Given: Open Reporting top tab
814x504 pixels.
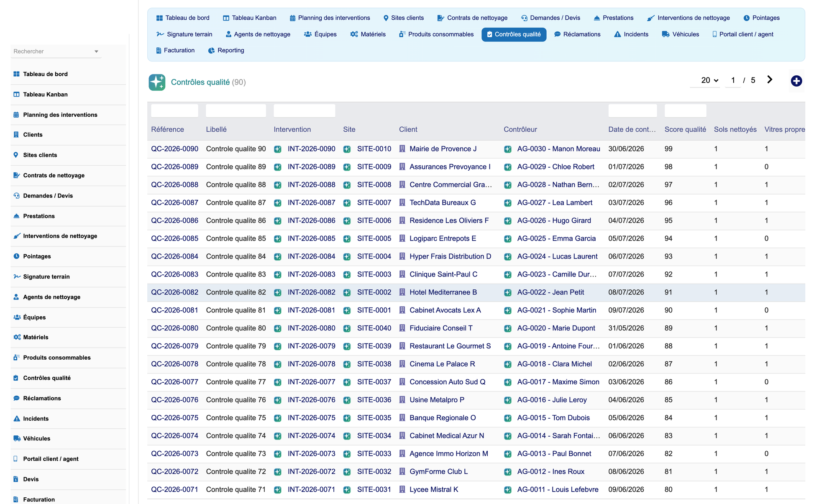Looking at the screenshot, I should pyautogui.click(x=226, y=51).
